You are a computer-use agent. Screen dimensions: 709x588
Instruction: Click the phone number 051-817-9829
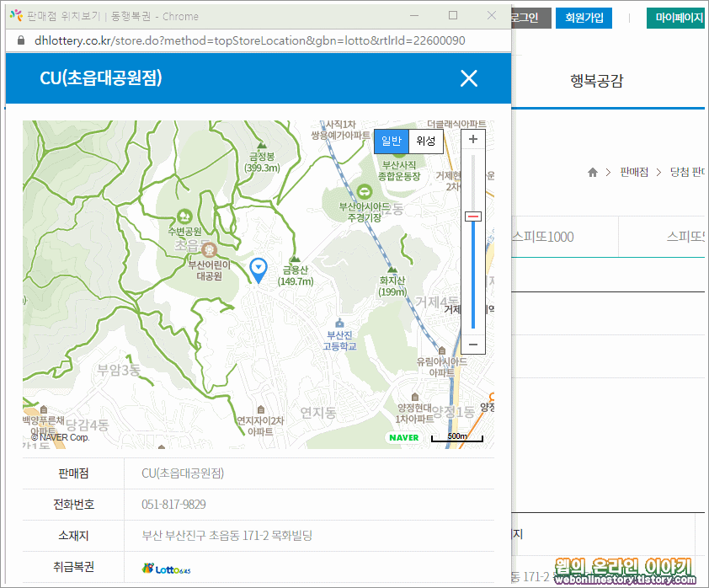[173, 505]
